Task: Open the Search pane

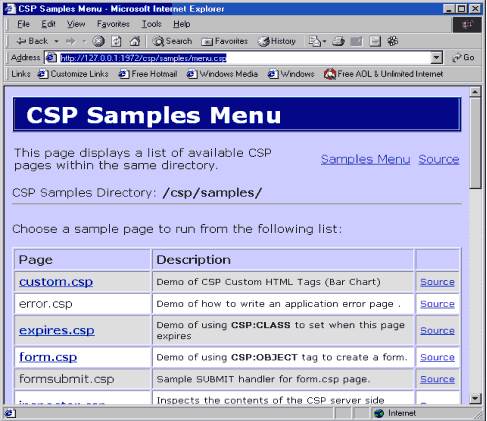Action: click(172, 41)
